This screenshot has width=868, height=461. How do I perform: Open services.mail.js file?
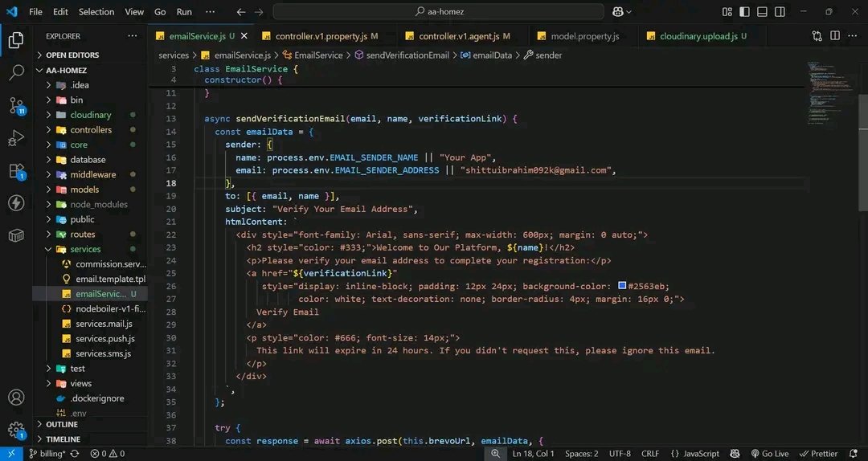click(104, 324)
